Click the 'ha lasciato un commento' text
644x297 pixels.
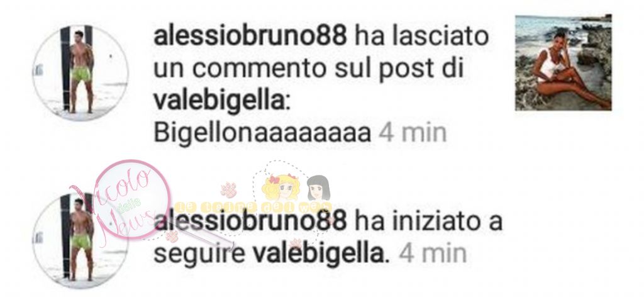click(321, 53)
